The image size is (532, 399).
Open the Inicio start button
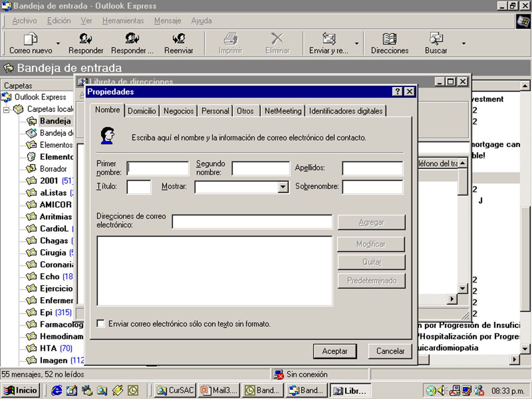click(21, 391)
